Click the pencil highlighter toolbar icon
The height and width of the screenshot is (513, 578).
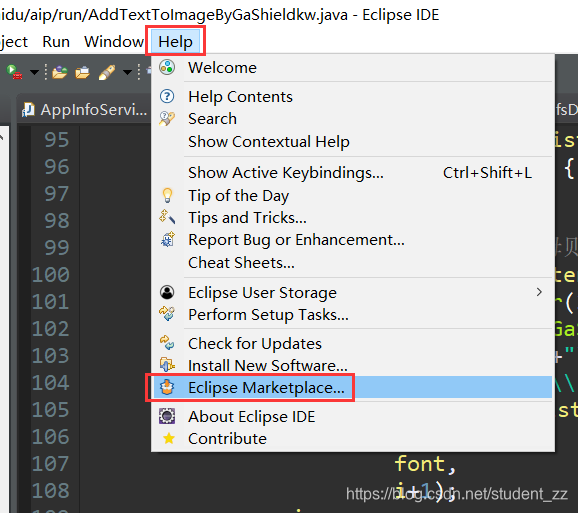(x=107, y=72)
